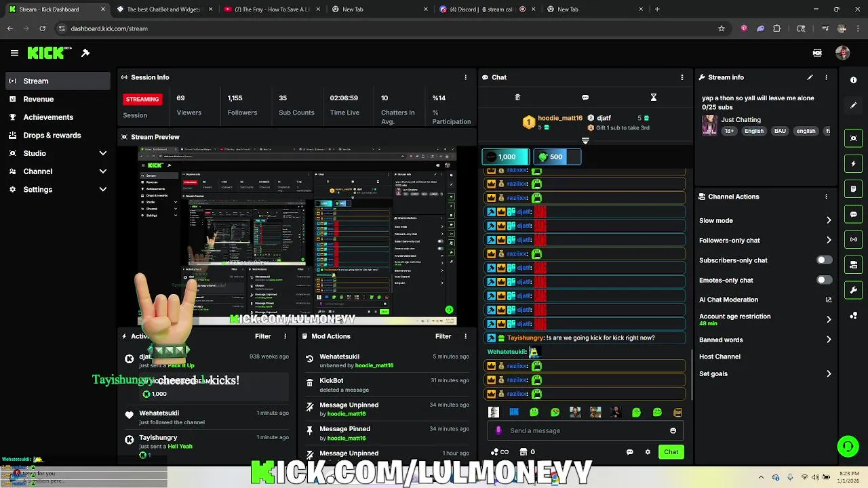This screenshot has height=488, width=868.
Task: Open Set goals options arrow
Action: 829,373
